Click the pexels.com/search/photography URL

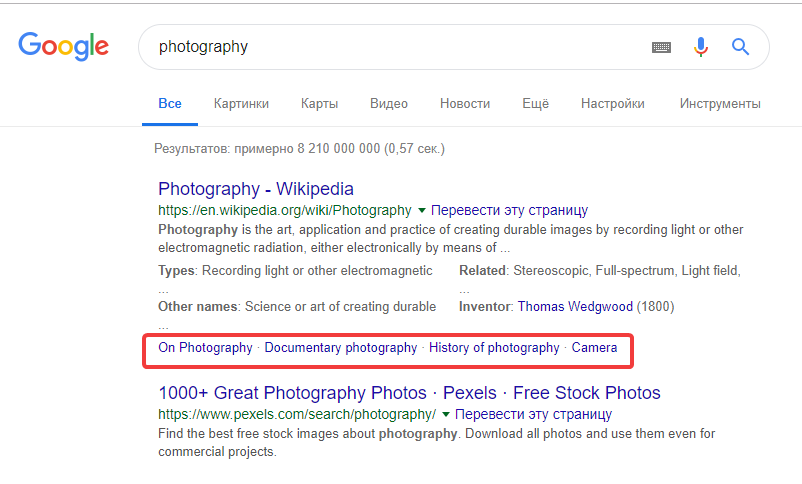297,414
